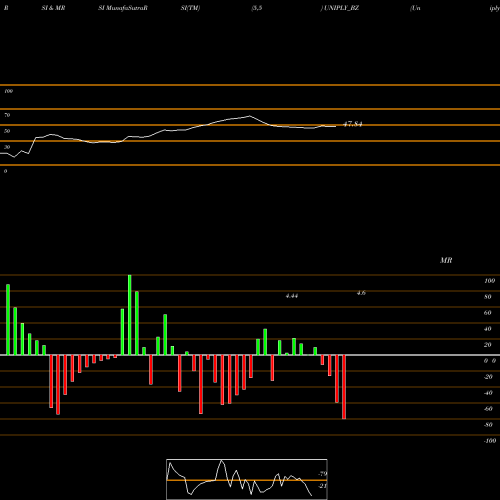
Task: Click the mini chart thumbnail at the bottom
Action: [247, 479]
